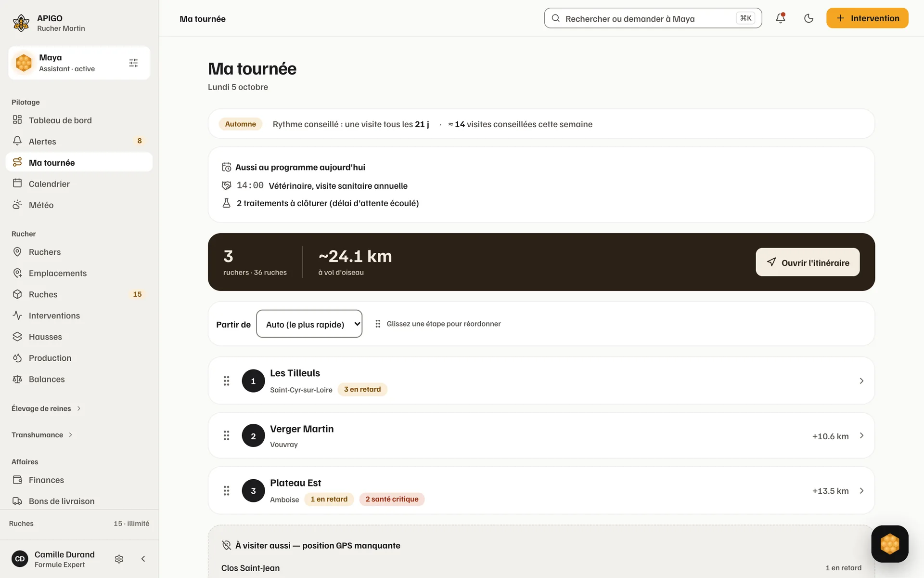This screenshot has width=924, height=578.
Task: Open the Partir de dropdown
Action: [x=309, y=324]
